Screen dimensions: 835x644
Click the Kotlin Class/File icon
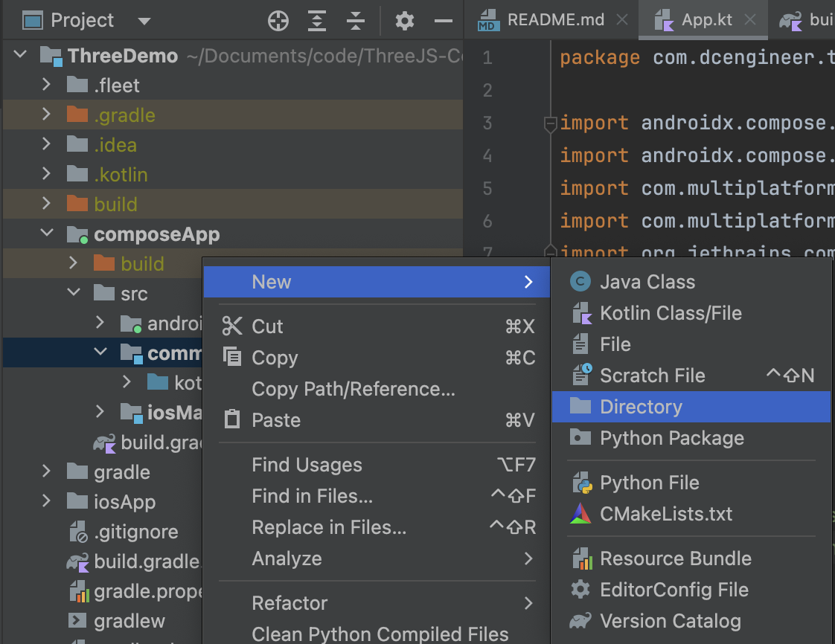click(580, 313)
